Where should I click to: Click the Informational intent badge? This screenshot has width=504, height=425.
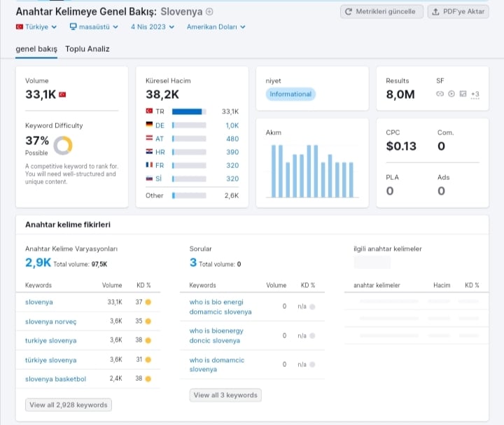(x=290, y=95)
